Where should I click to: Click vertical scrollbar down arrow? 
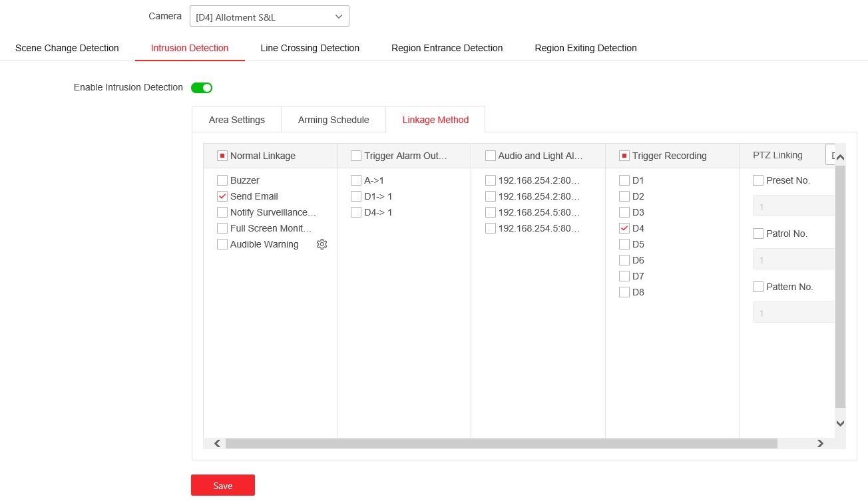click(840, 423)
